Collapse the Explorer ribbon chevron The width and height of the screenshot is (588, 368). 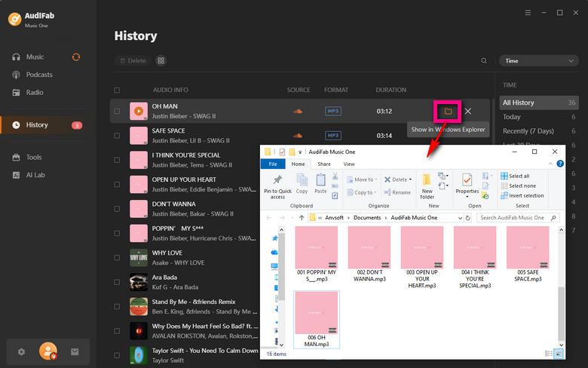(550, 164)
